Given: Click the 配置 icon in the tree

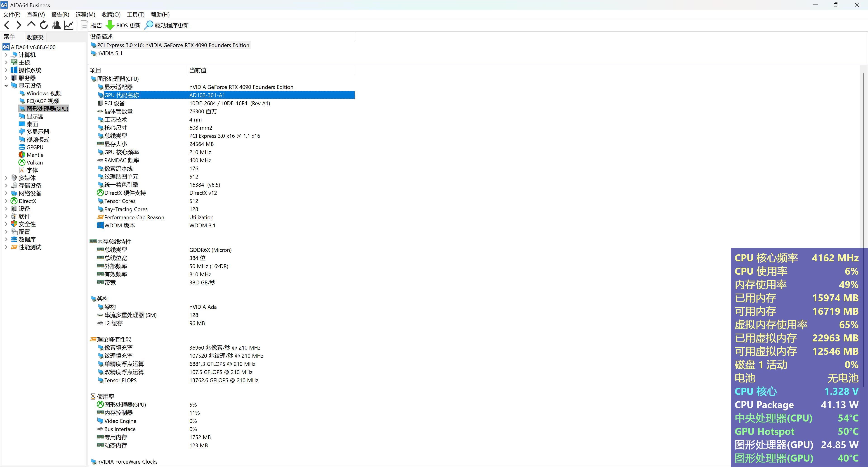Looking at the screenshot, I should pos(14,232).
